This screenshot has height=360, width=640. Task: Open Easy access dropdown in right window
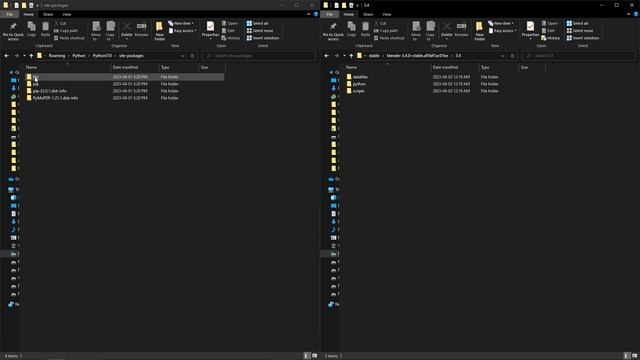pyautogui.click(x=502, y=31)
